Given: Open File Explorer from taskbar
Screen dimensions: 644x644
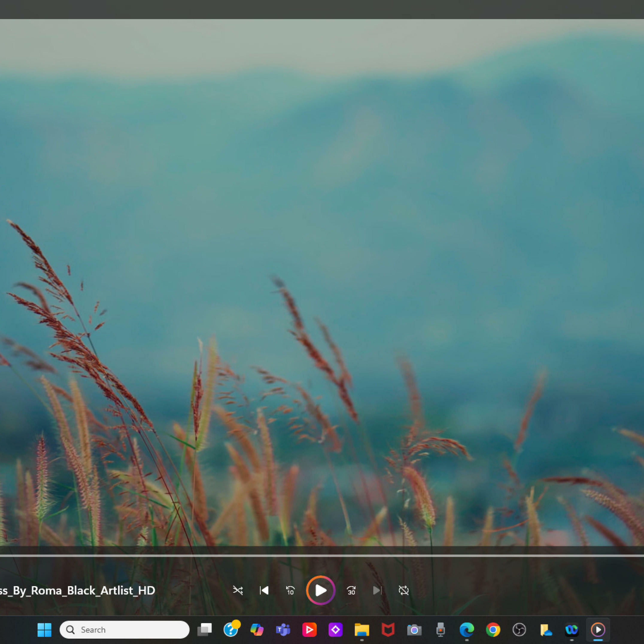Looking at the screenshot, I should pos(362,630).
